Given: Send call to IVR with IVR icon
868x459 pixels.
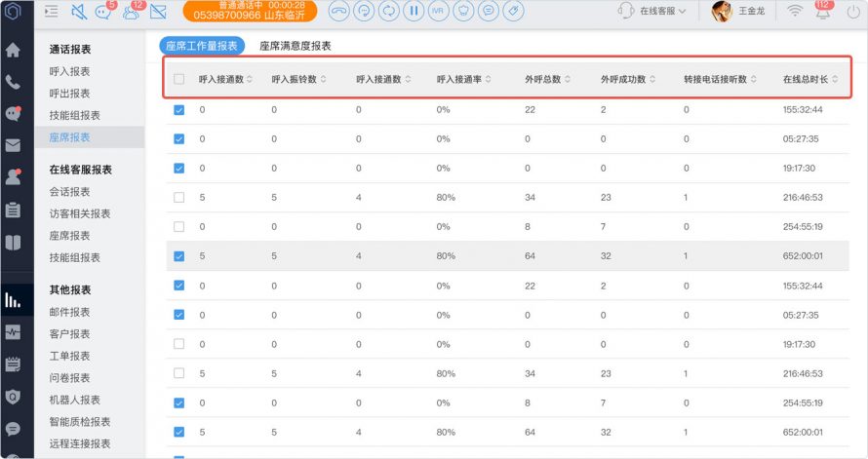Looking at the screenshot, I should point(439,11).
